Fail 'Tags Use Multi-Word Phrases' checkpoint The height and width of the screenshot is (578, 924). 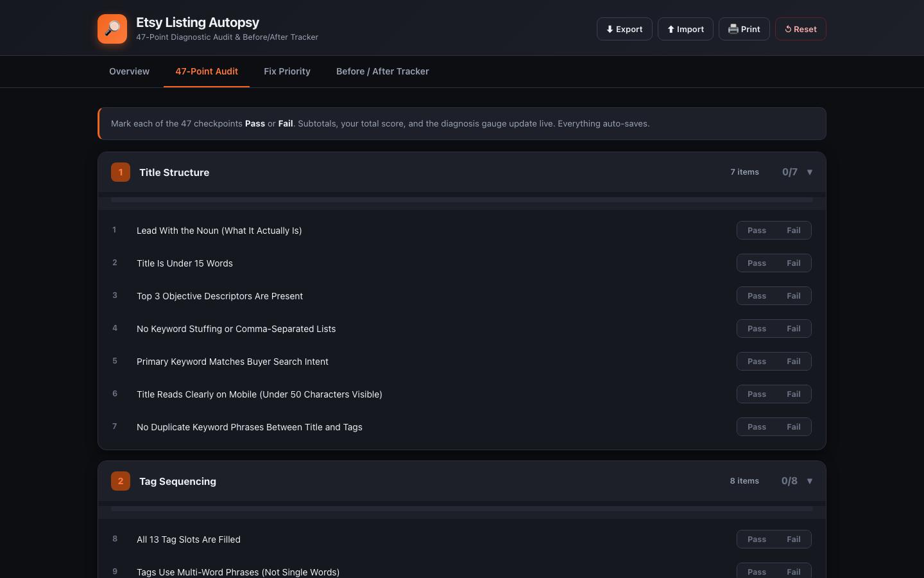click(794, 572)
